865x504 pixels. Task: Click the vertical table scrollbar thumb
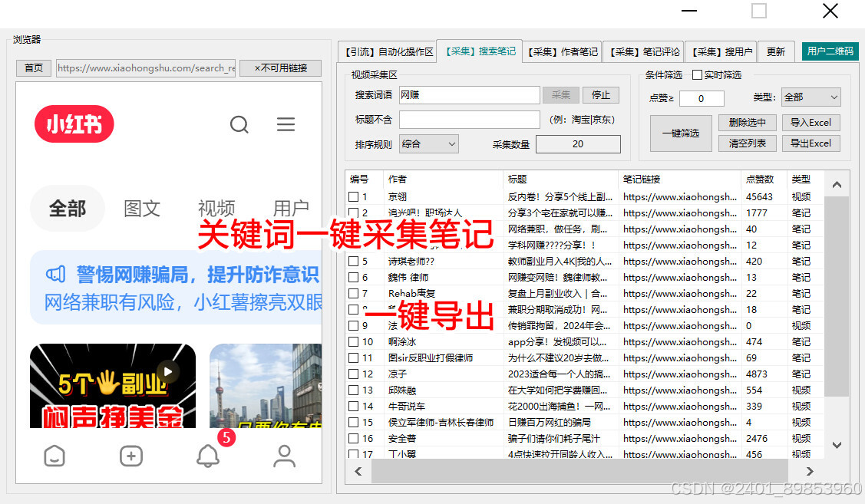coord(837,295)
